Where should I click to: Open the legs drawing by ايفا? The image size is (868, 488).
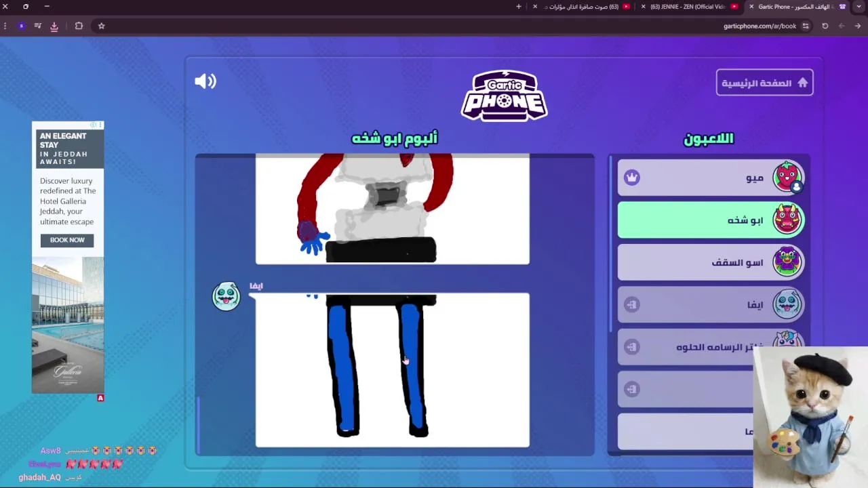coord(392,370)
